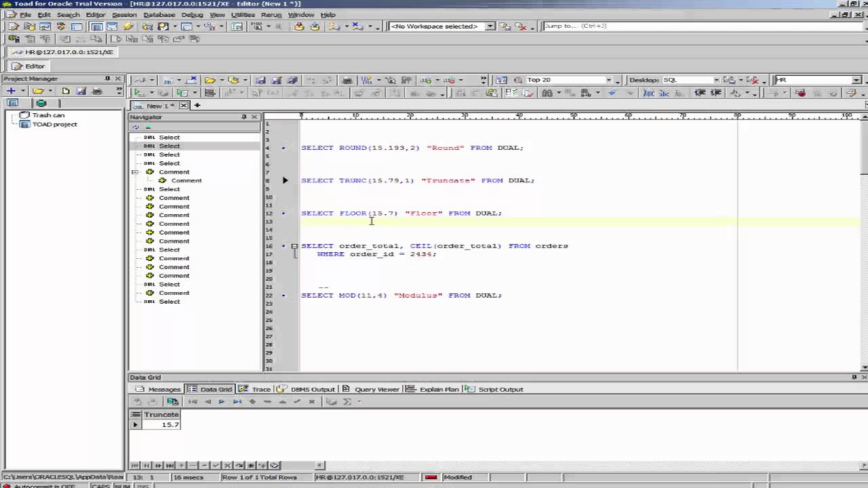
Task: Open the Utilities menu
Action: click(243, 14)
